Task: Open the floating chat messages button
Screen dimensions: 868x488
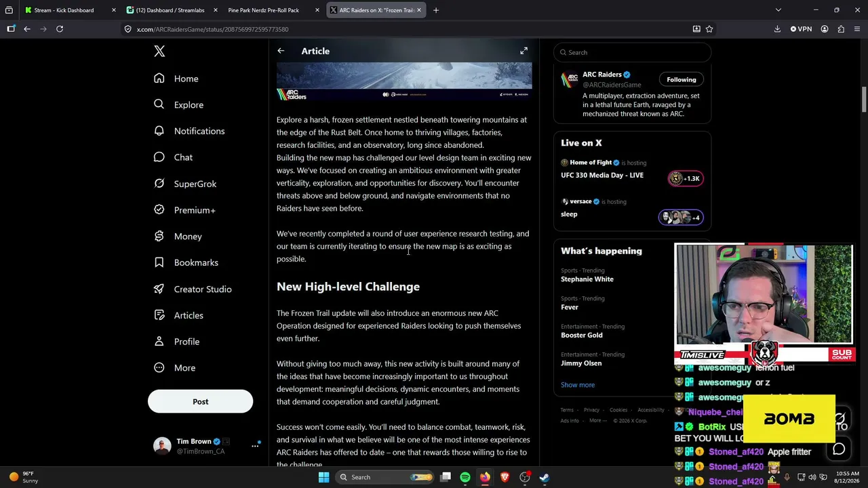Action: 840,449
